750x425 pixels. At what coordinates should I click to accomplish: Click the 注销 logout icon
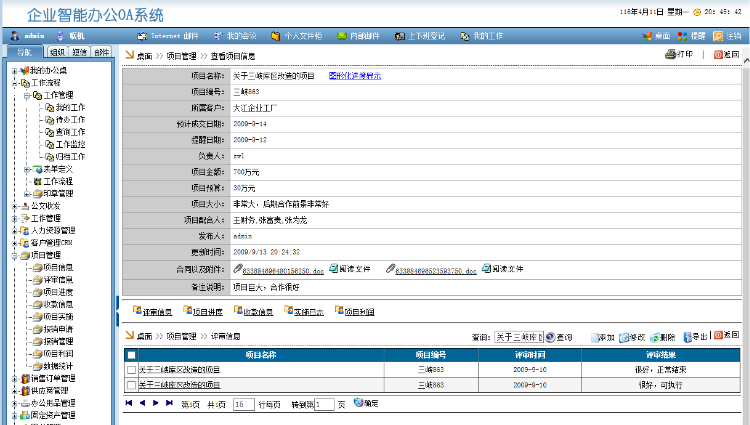coord(718,36)
